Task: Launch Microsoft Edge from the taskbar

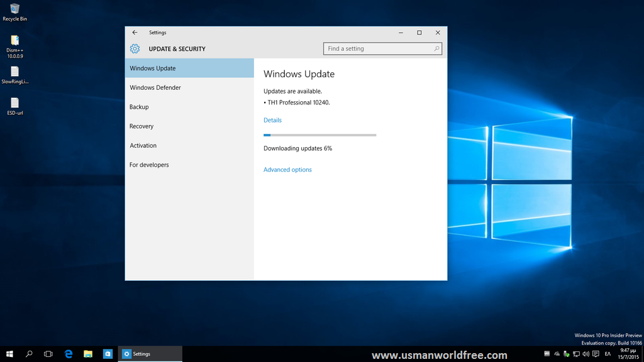Action: click(68, 354)
